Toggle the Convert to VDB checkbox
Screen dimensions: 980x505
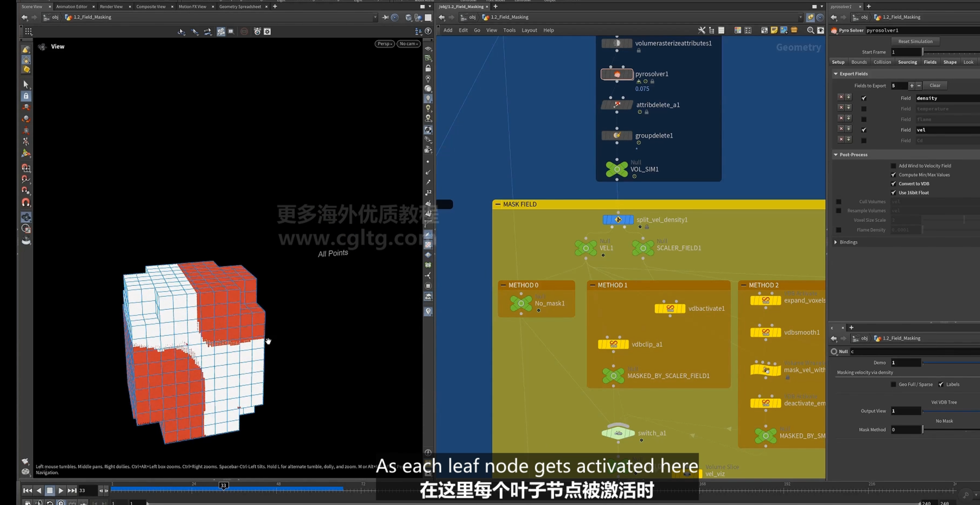[x=893, y=183]
